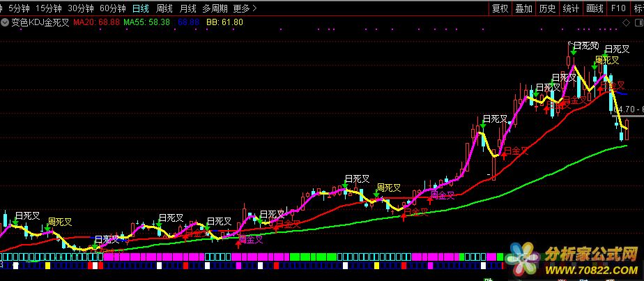Open the 更多 periods expander
The width and height of the screenshot is (644, 281).
click(x=245, y=8)
